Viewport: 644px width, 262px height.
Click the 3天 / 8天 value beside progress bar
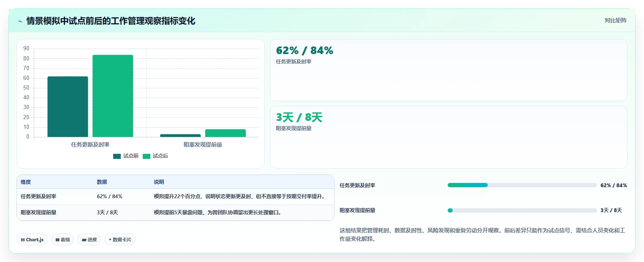tap(611, 210)
